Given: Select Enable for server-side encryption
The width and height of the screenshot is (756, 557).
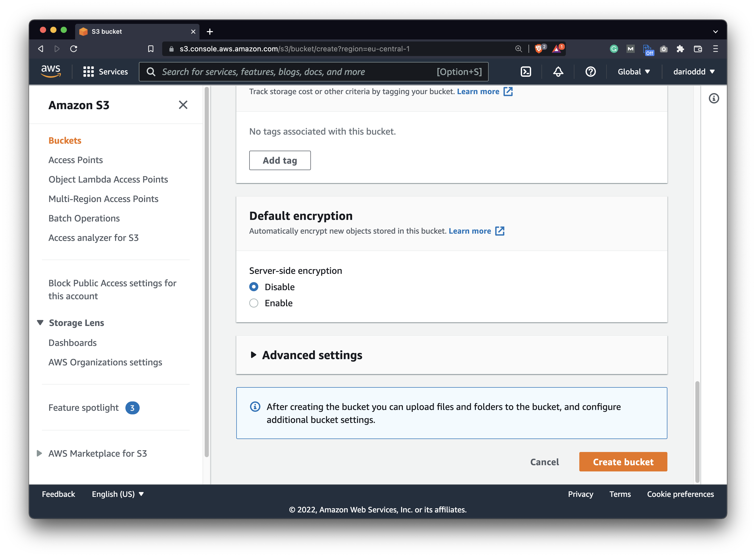Looking at the screenshot, I should [x=253, y=303].
